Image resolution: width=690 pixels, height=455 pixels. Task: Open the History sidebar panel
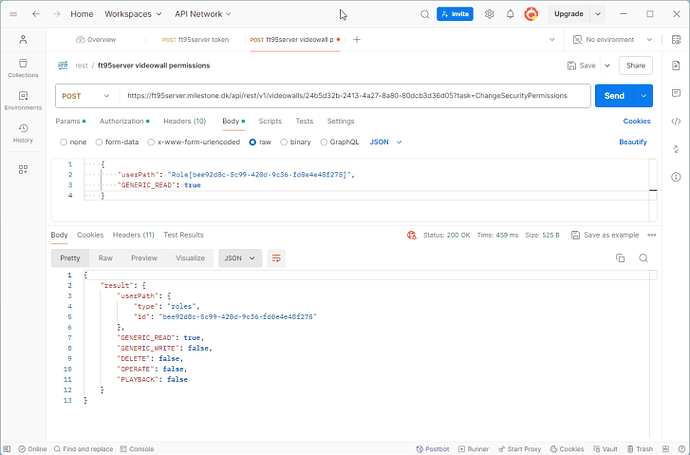(x=23, y=133)
